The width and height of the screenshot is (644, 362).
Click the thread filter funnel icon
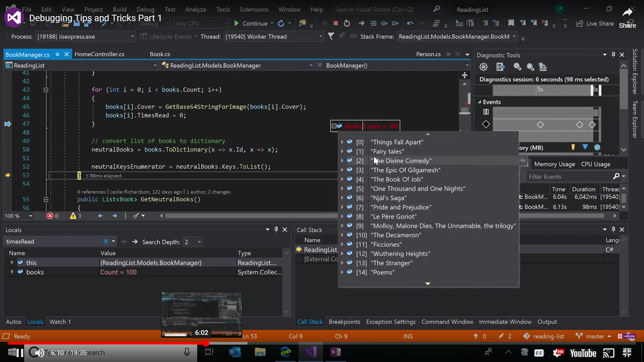click(331, 36)
